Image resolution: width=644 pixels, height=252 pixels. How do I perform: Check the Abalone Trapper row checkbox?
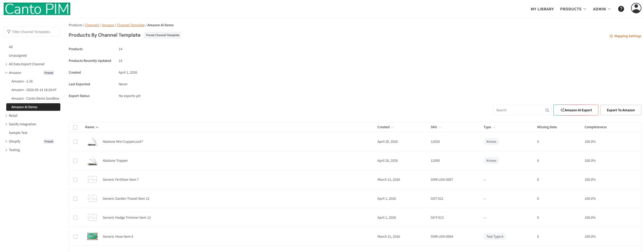[75, 161]
